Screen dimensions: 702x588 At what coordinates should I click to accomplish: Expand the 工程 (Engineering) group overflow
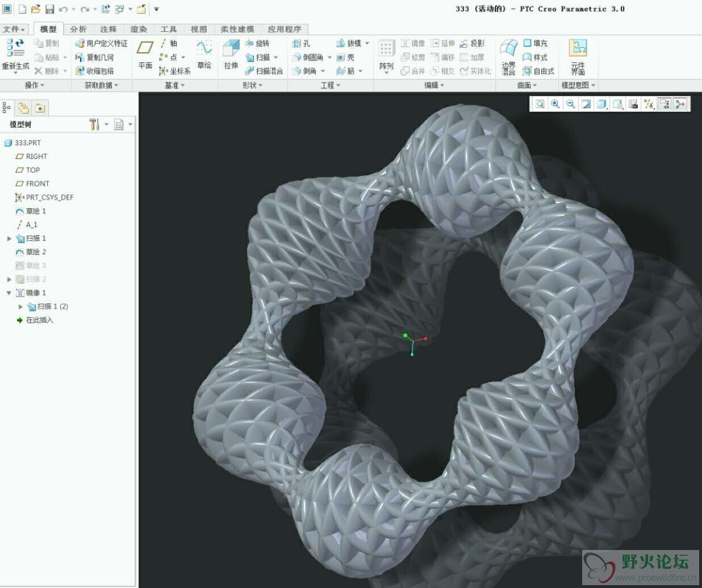(331, 85)
